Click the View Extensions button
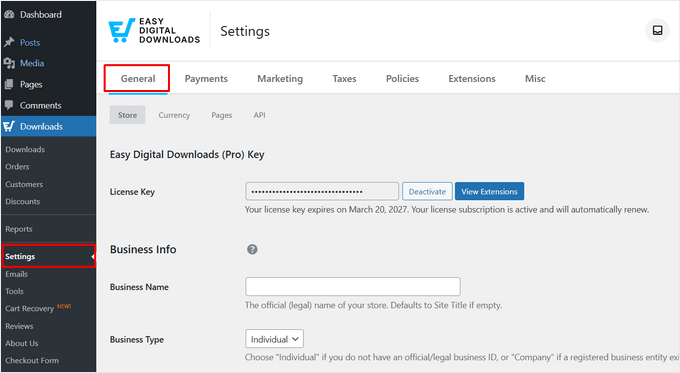 [489, 191]
